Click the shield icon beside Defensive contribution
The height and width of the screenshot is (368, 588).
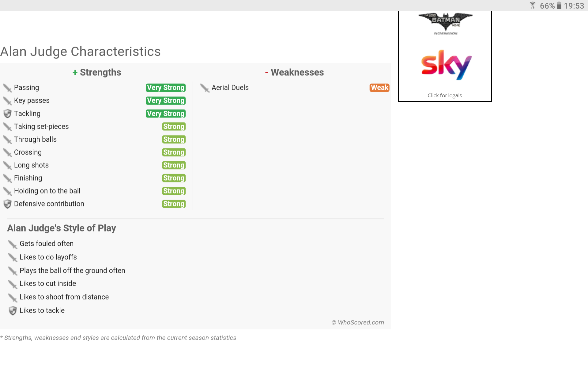click(7, 204)
